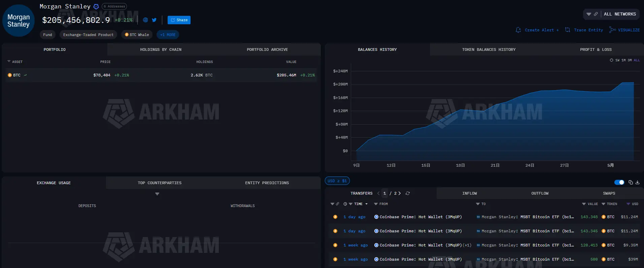Screen dimensions: 644x268
Task: Open the Morgan Stanley website globe icon
Action: click(x=145, y=20)
